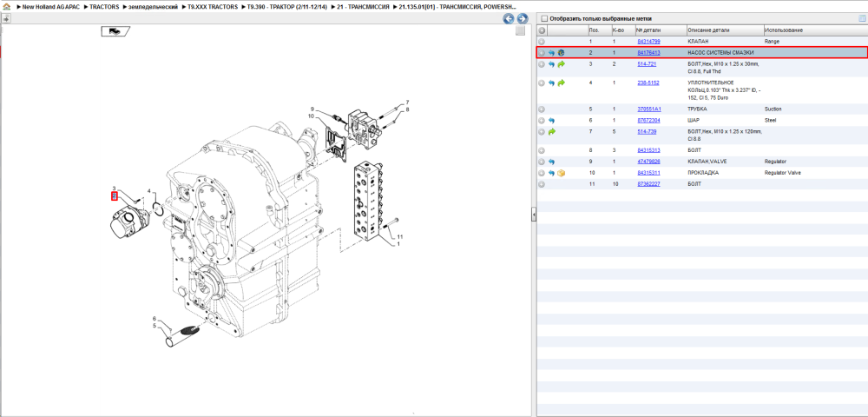Sort by Описание детали column header
Image resolution: width=868 pixels, height=417 pixels.
tap(708, 30)
